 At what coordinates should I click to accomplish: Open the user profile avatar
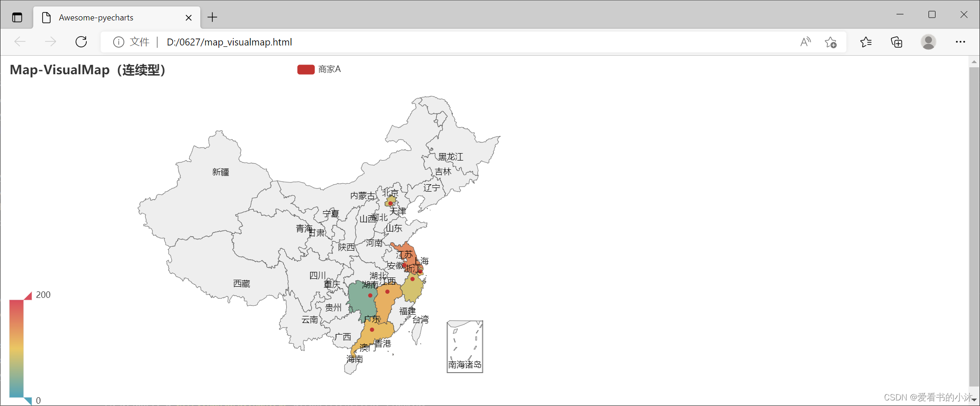pyautogui.click(x=928, y=42)
